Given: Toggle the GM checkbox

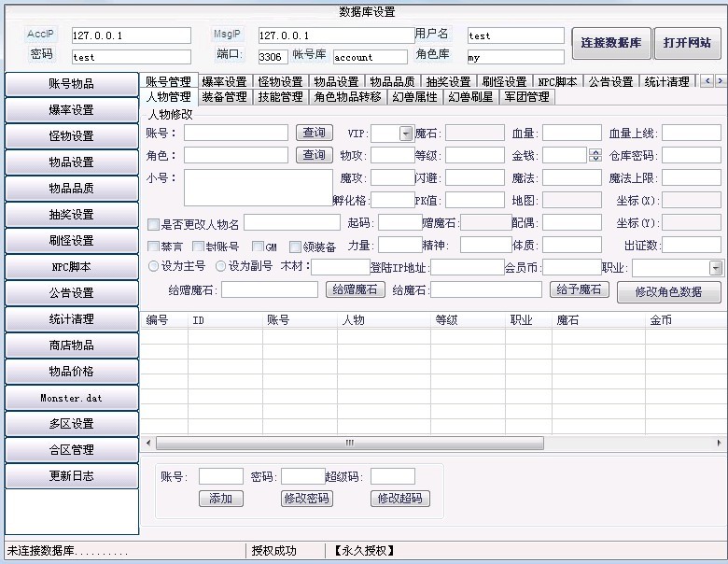Looking at the screenshot, I should (x=259, y=247).
